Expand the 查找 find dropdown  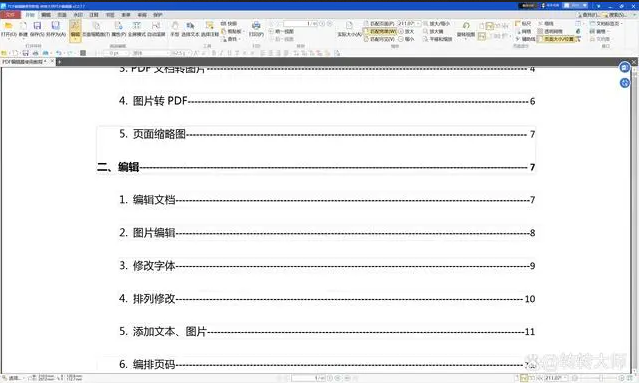(x=240, y=39)
